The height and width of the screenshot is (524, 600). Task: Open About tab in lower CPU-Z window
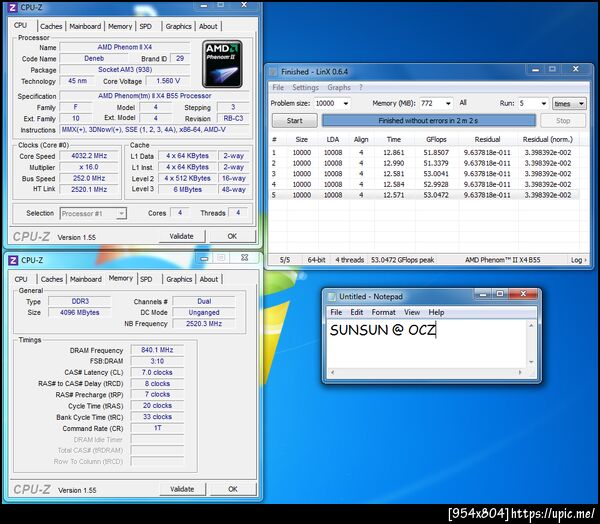(209, 279)
